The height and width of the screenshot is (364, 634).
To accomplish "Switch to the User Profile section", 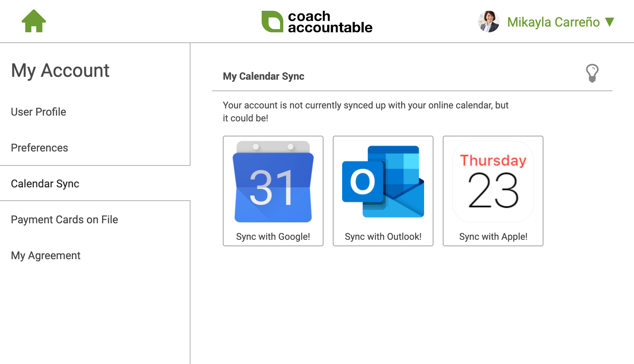I will coord(38,112).
